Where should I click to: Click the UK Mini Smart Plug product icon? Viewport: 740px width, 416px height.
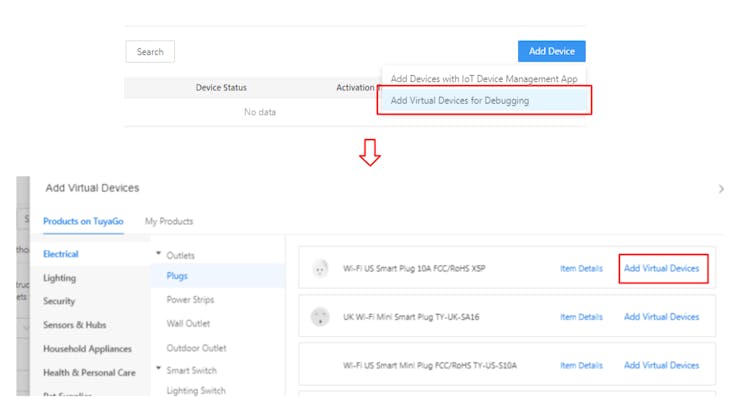[x=321, y=316]
